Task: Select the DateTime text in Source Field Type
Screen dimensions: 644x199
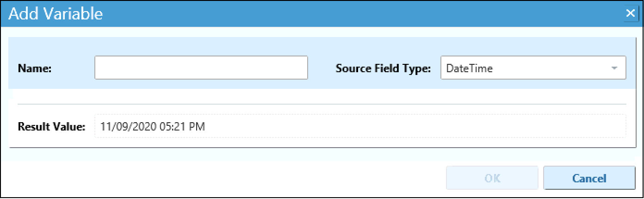Action: click(469, 68)
